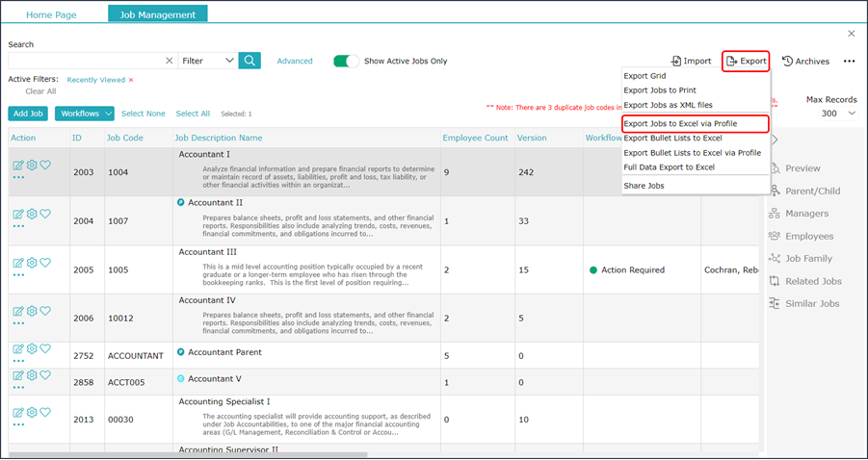Click the magnifying glass search button

click(x=250, y=61)
